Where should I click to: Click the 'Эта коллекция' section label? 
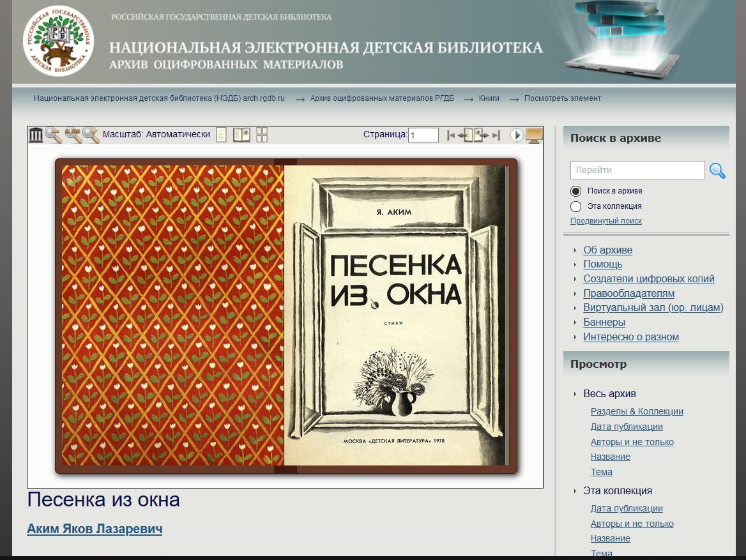pyautogui.click(x=618, y=490)
